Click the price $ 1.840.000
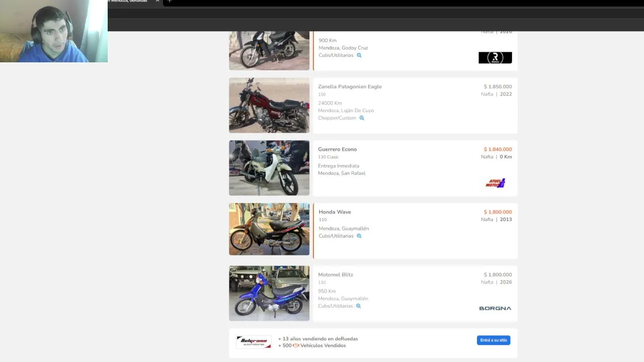644x362 pixels. [x=498, y=149]
